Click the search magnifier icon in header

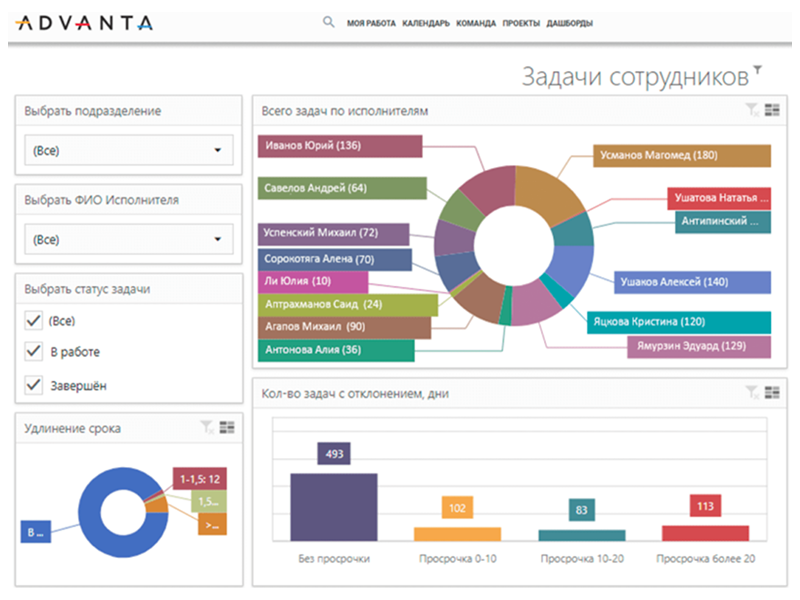[x=329, y=22]
